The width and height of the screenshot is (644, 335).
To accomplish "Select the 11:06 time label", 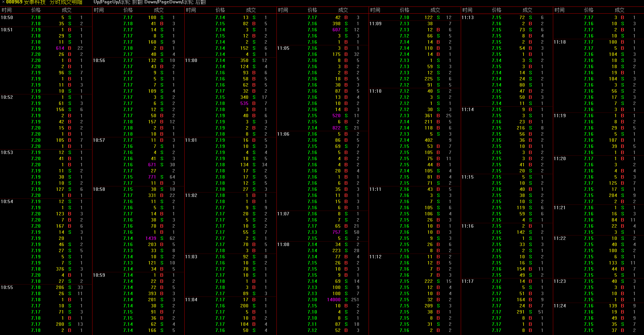I will click(283, 134).
